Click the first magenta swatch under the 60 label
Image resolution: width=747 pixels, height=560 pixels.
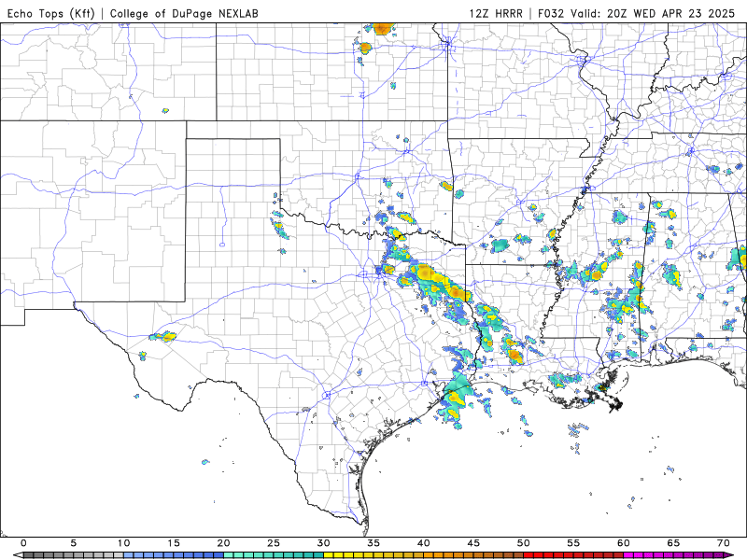(628, 555)
